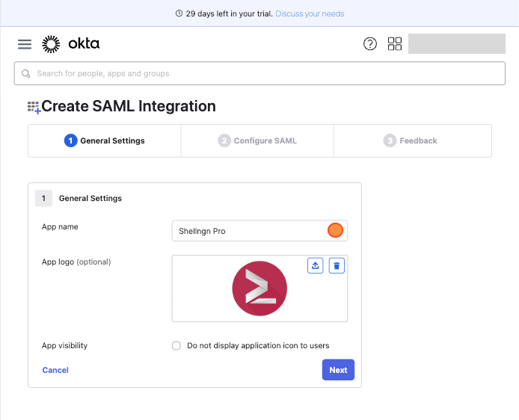Click the Next button
This screenshot has height=420, width=519.
(x=338, y=370)
